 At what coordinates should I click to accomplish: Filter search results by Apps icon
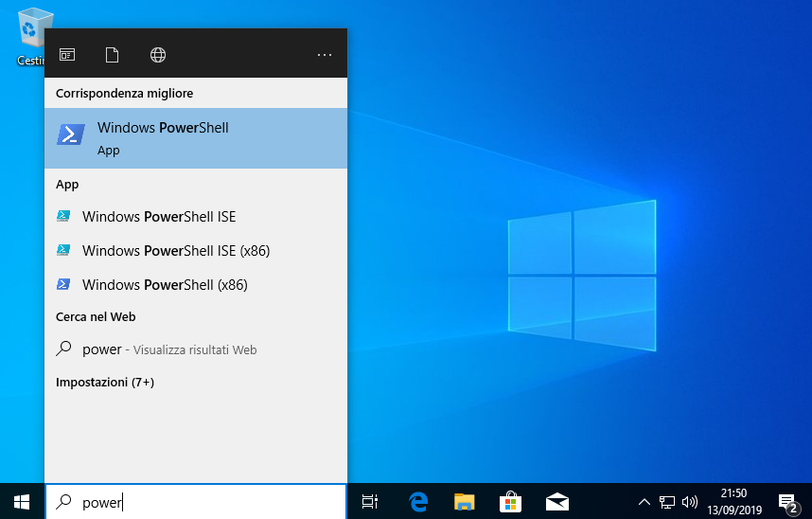(67, 54)
